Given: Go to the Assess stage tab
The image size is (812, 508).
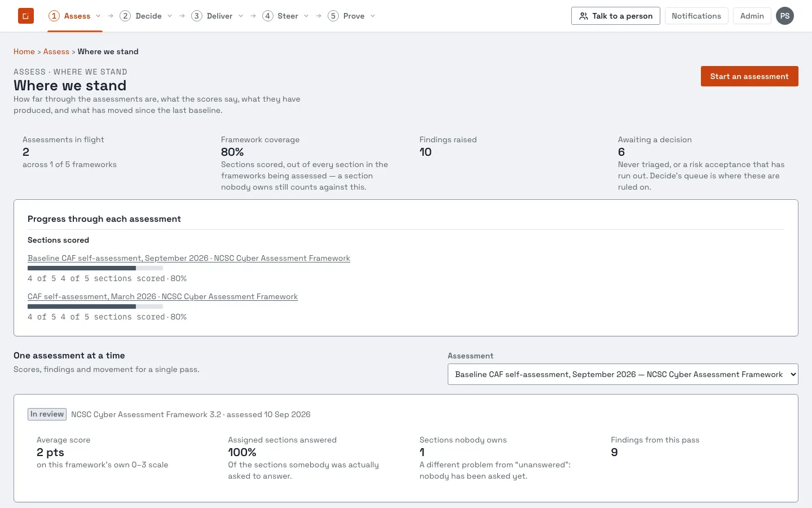Looking at the screenshot, I should point(75,16).
